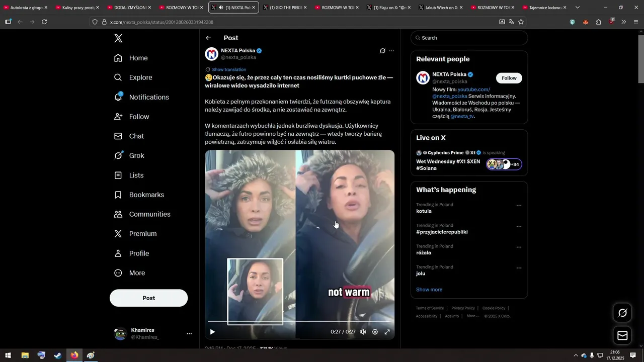Switch to Kulisy pracy prosty tab
Screen dimensions: 644x362
tap(77, 8)
